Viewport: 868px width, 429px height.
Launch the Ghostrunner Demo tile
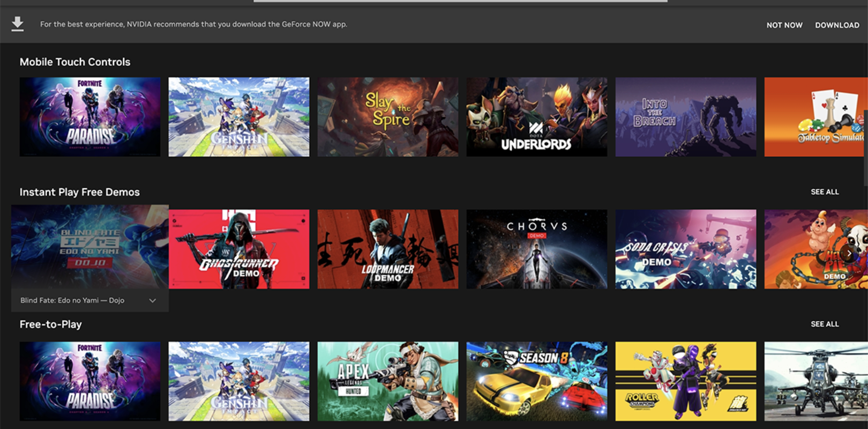pyautogui.click(x=239, y=249)
